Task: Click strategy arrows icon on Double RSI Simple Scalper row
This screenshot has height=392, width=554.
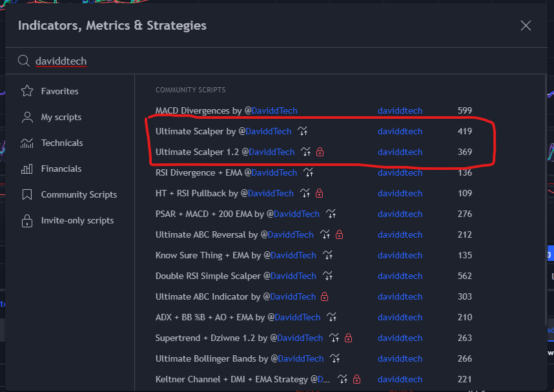Action: pyautogui.click(x=328, y=276)
